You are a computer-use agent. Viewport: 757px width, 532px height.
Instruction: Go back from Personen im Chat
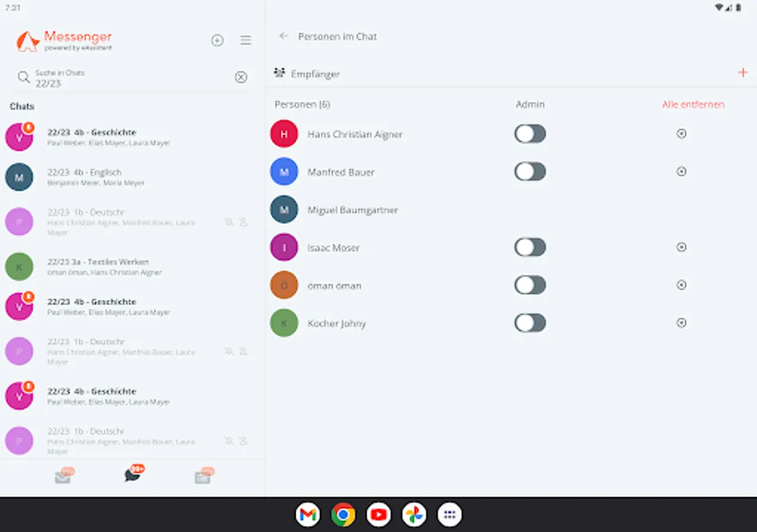click(x=284, y=36)
